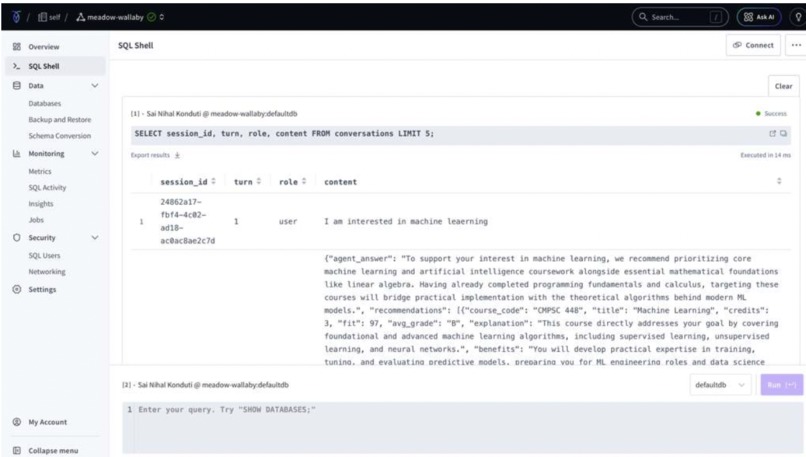Click the Monitoring chart icon
The image size is (806, 457).
point(16,154)
